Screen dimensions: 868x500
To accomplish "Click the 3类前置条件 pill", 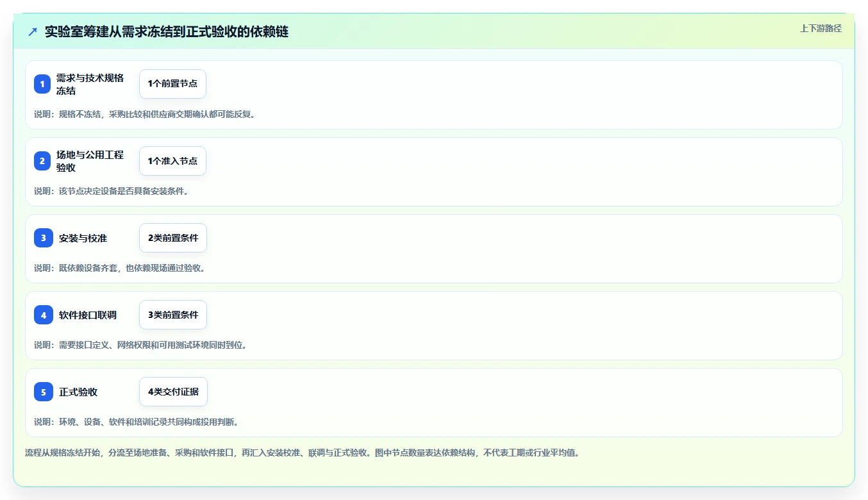I will click(x=173, y=315).
